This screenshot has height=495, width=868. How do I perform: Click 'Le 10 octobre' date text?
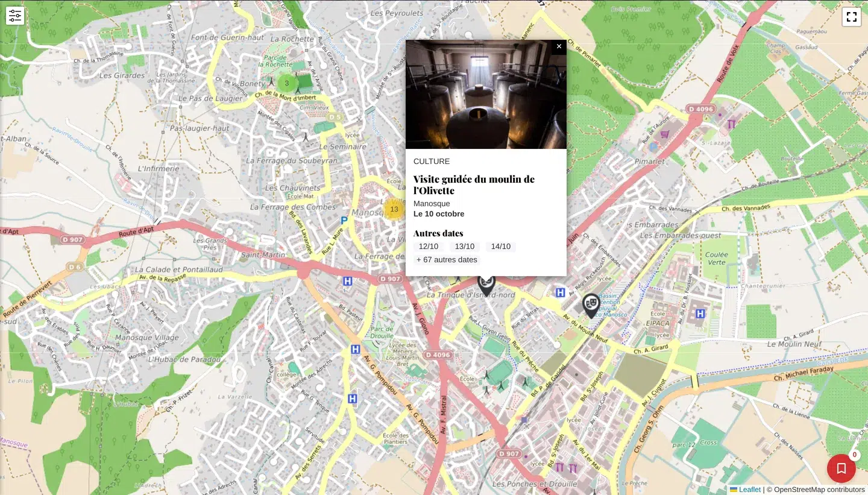pos(439,214)
